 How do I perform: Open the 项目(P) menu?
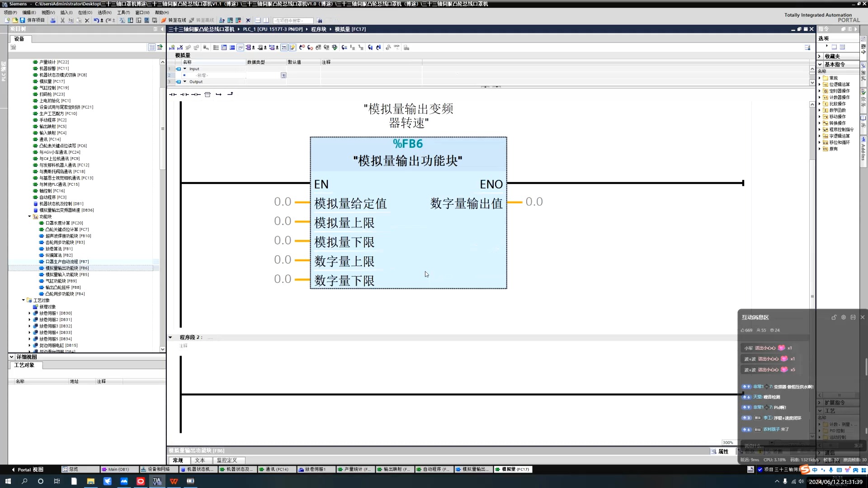(x=10, y=13)
